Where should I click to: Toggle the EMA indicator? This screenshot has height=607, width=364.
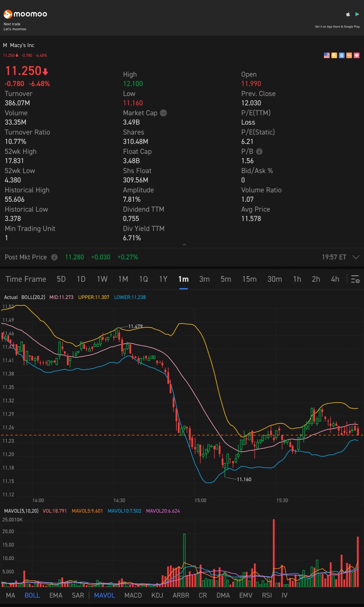tap(56, 595)
